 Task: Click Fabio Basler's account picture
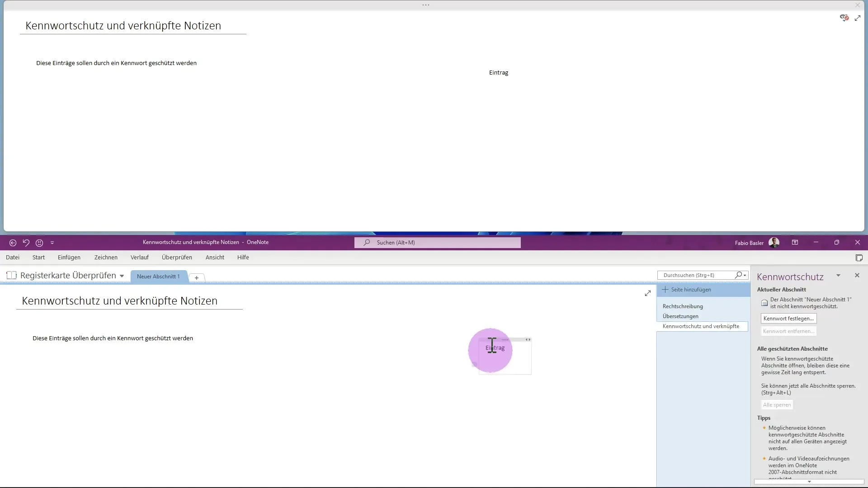[x=774, y=243]
